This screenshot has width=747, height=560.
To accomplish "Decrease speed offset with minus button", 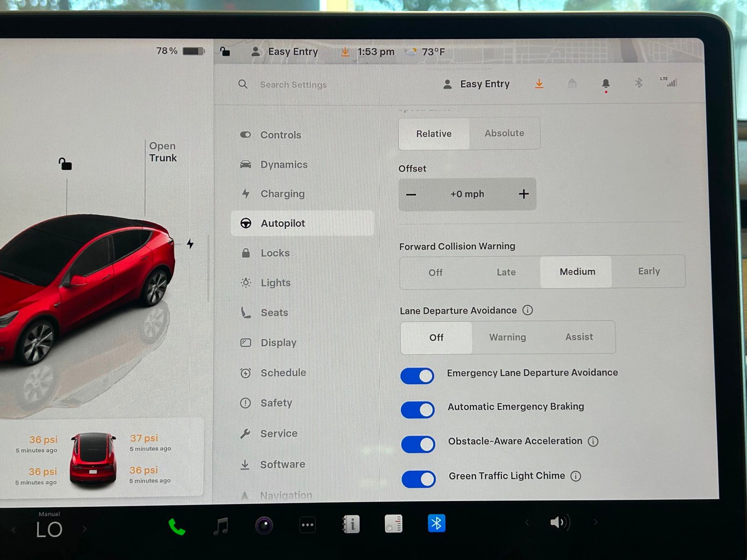I will click(411, 195).
